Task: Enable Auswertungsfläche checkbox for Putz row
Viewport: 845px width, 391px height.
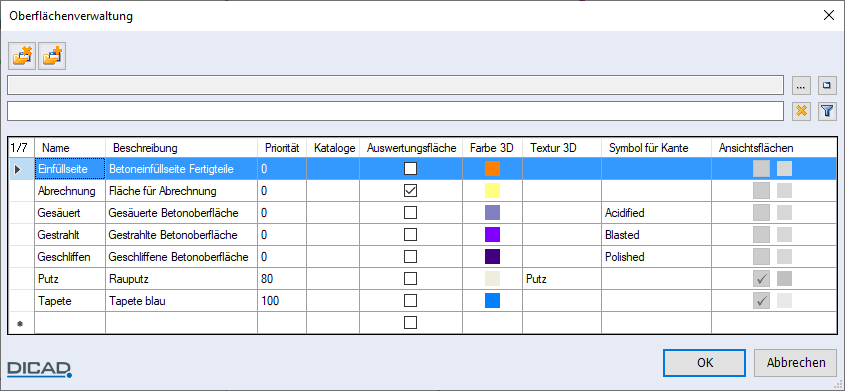Action: tap(411, 278)
